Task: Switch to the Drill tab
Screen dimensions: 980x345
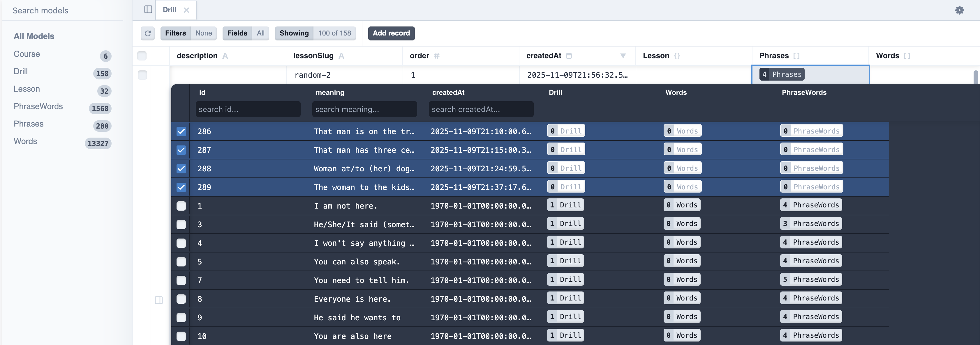Action: click(169, 10)
